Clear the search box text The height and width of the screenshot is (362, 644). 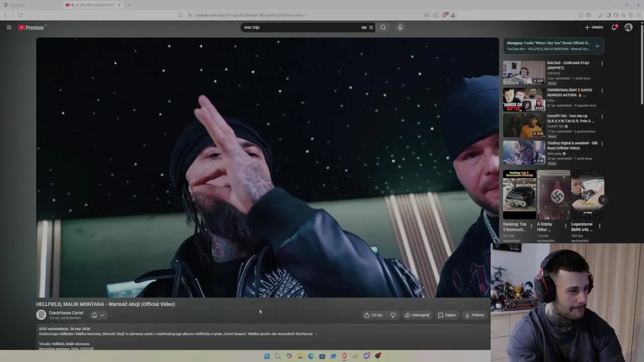pyautogui.click(x=371, y=27)
